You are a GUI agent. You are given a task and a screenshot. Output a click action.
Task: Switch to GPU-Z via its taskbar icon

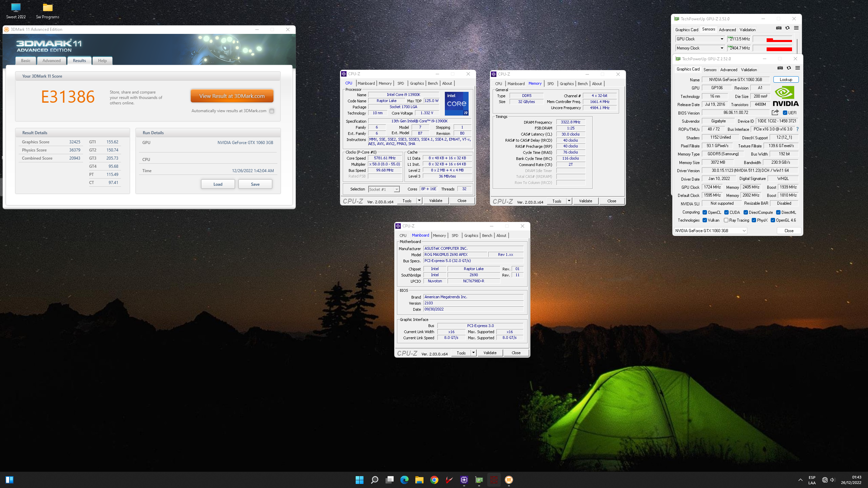479,480
